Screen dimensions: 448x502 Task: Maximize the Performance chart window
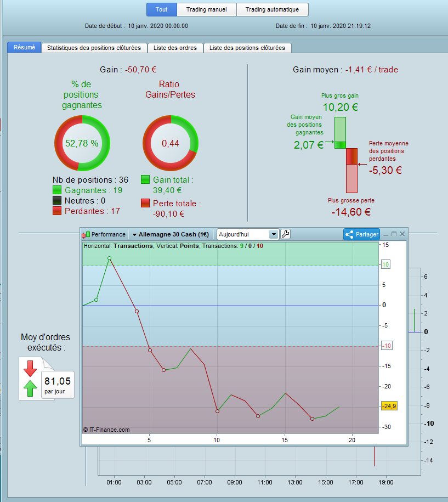394,234
